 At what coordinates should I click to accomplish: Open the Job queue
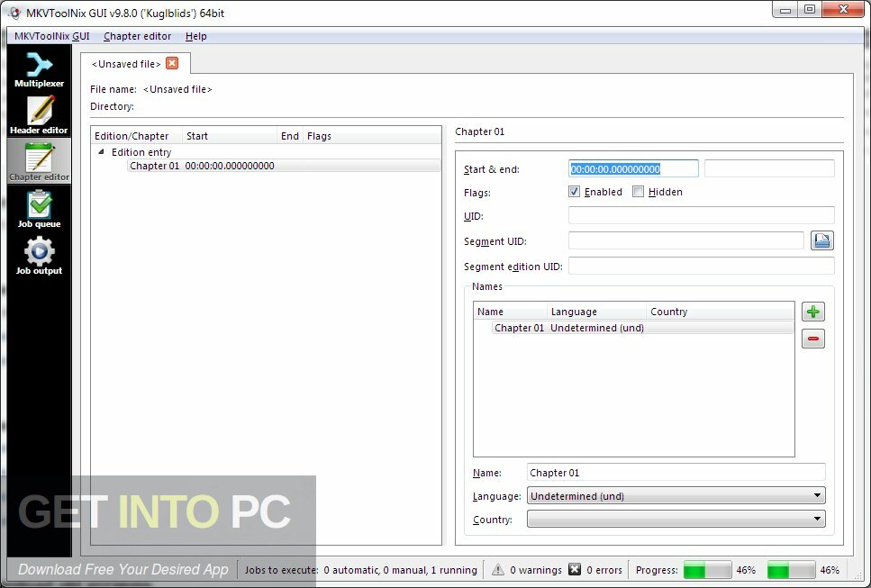(39, 209)
